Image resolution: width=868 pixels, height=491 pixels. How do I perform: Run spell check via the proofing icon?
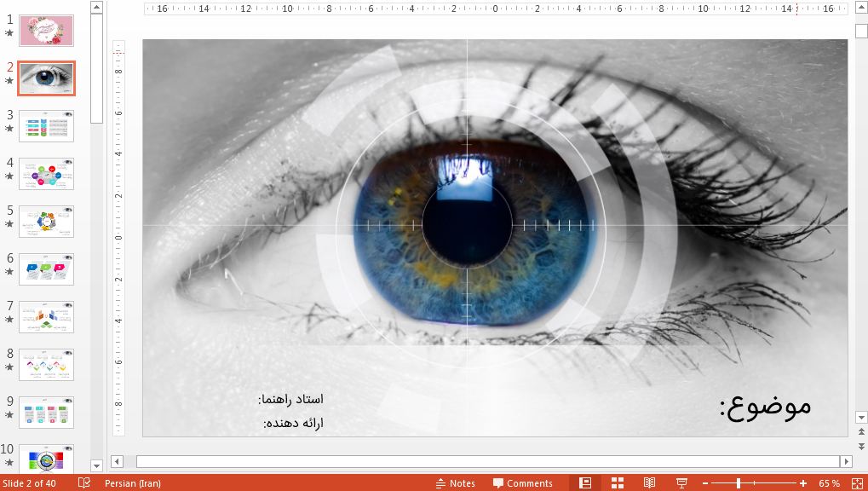tap(83, 482)
